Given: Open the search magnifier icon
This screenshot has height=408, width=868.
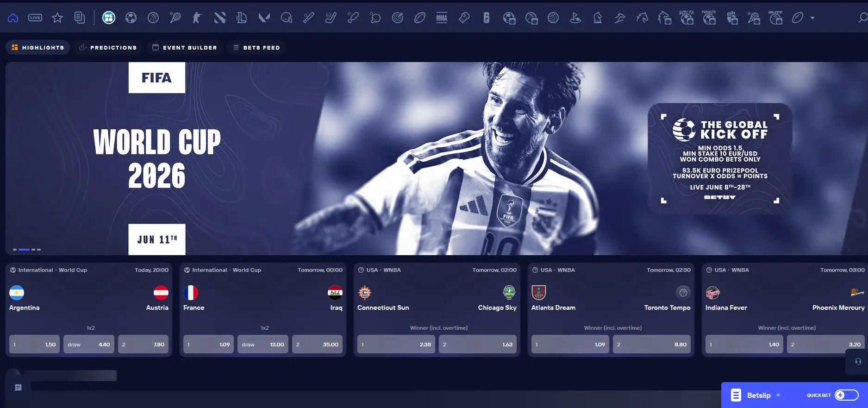Looking at the screenshot, I should coord(862,18).
